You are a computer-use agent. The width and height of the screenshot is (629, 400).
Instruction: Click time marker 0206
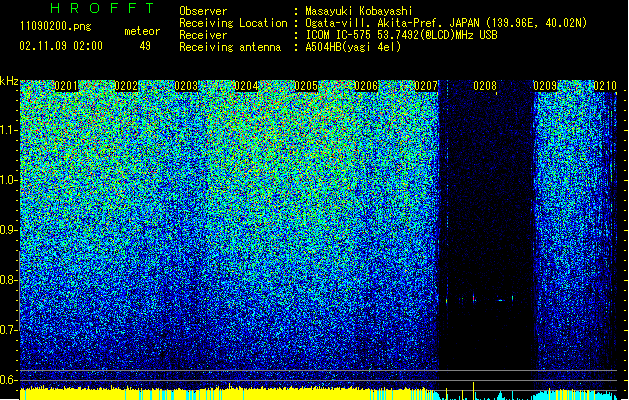coord(366,86)
